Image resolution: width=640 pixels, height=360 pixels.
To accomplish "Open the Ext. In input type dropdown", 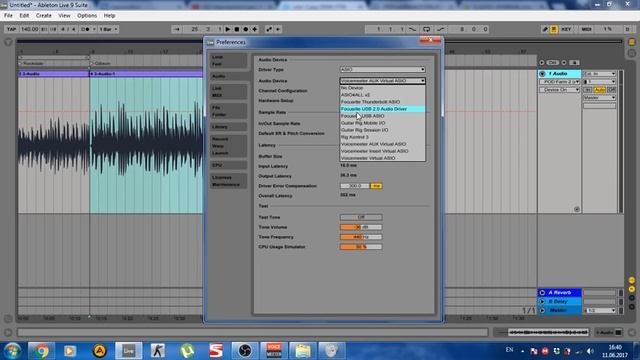I will click(599, 74).
